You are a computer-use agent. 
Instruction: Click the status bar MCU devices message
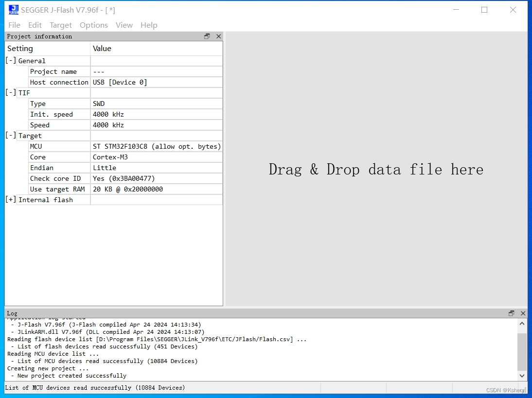pyautogui.click(x=95, y=387)
